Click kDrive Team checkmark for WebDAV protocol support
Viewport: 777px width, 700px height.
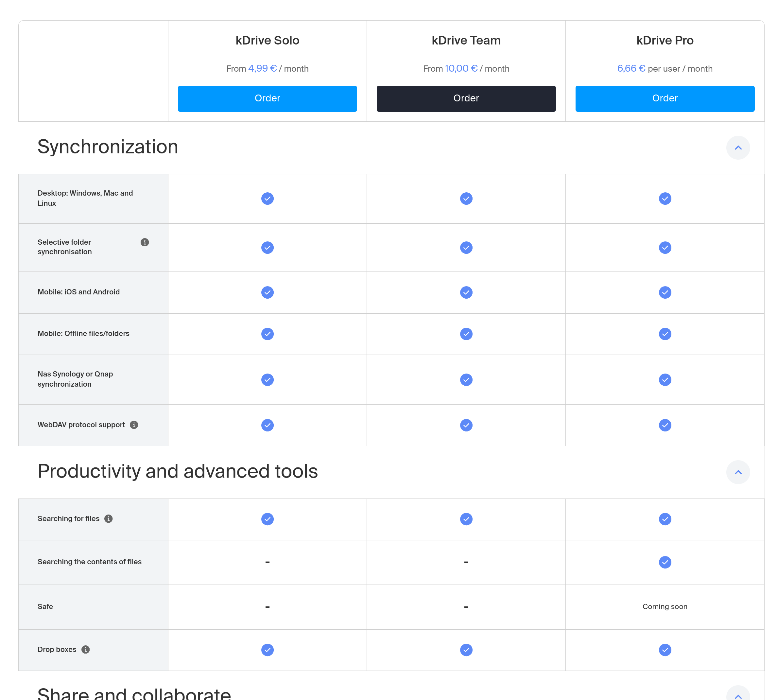click(x=466, y=425)
